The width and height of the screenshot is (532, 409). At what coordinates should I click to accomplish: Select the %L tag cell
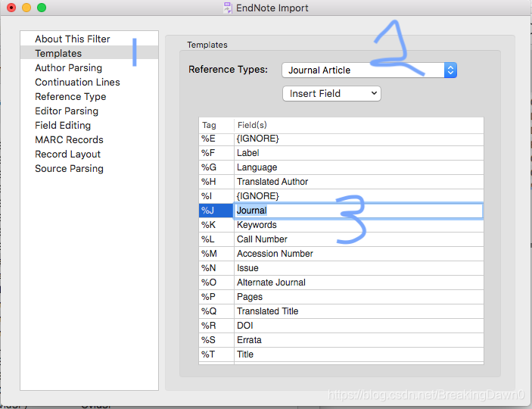[x=216, y=239]
